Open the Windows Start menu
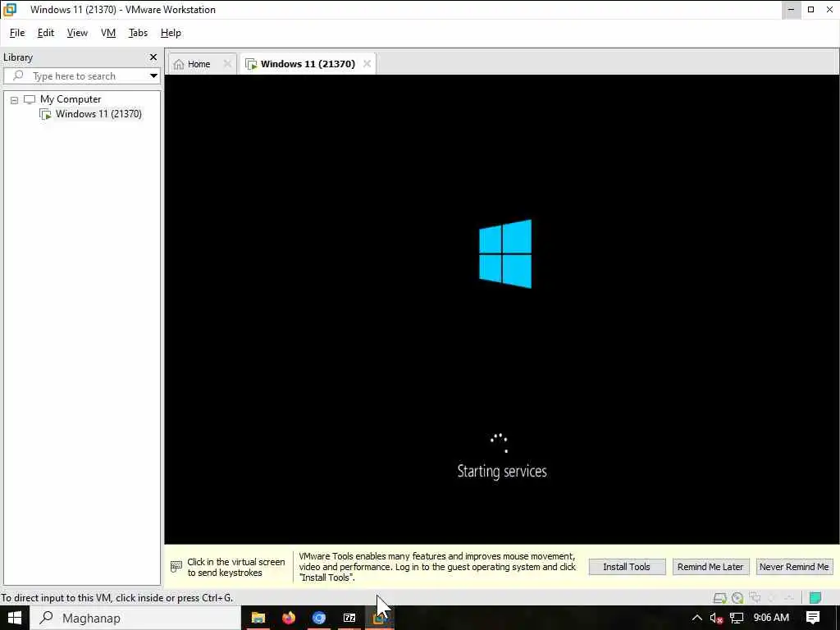The height and width of the screenshot is (630, 840). tap(14, 618)
